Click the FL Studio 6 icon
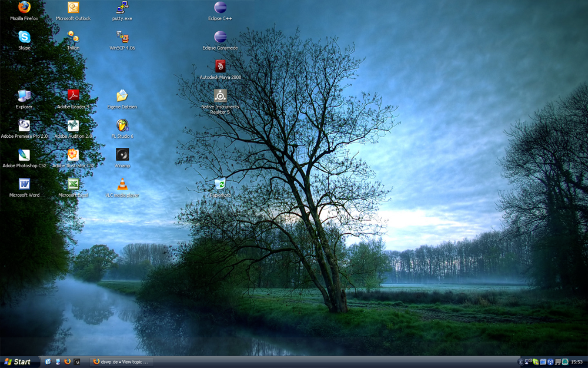Viewport: 588px width, 368px height. (122, 129)
